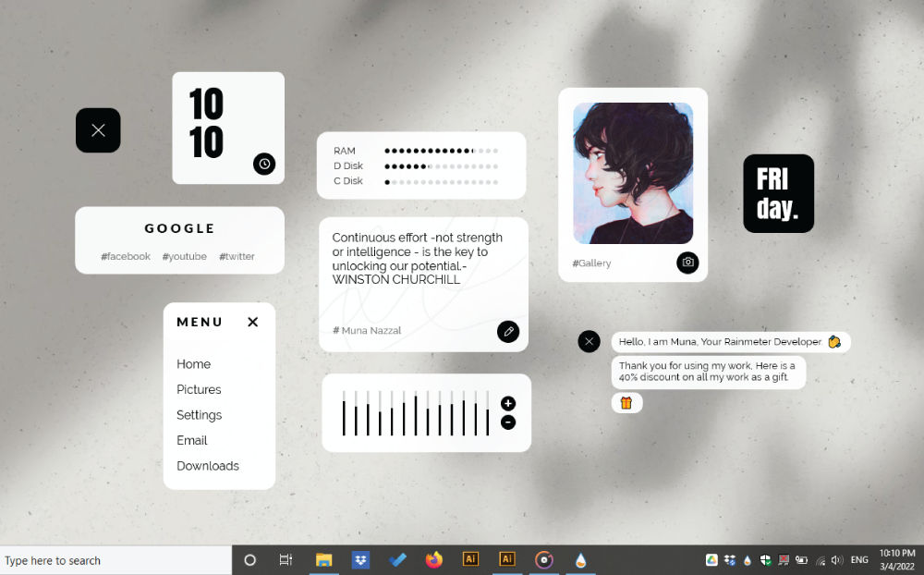The image size is (924, 575).
Task: Click the X tile near the clock widget
Action: tap(98, 130)
